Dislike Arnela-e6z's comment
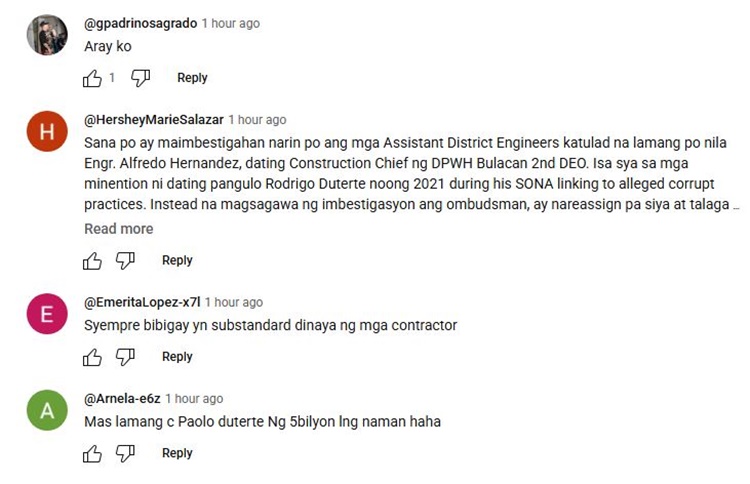The image size is (750, 484). pos(125,453)
